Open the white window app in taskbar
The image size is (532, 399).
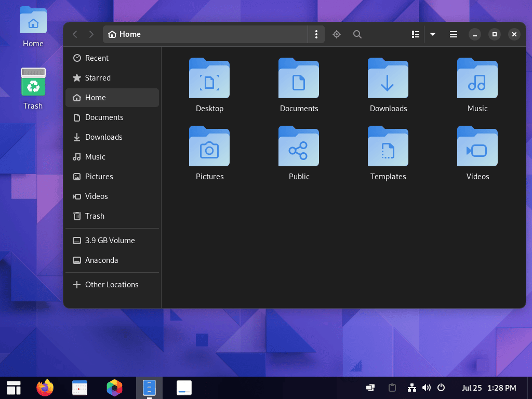click(184, 388)
